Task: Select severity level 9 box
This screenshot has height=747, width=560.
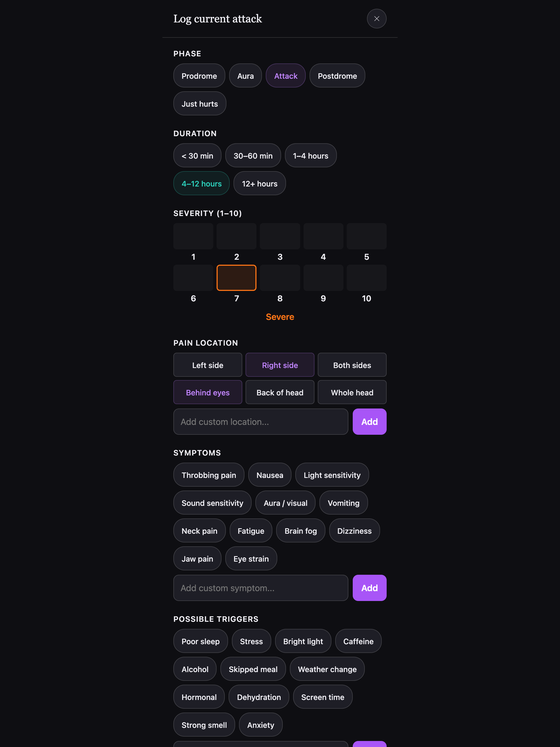Action: 323,278
